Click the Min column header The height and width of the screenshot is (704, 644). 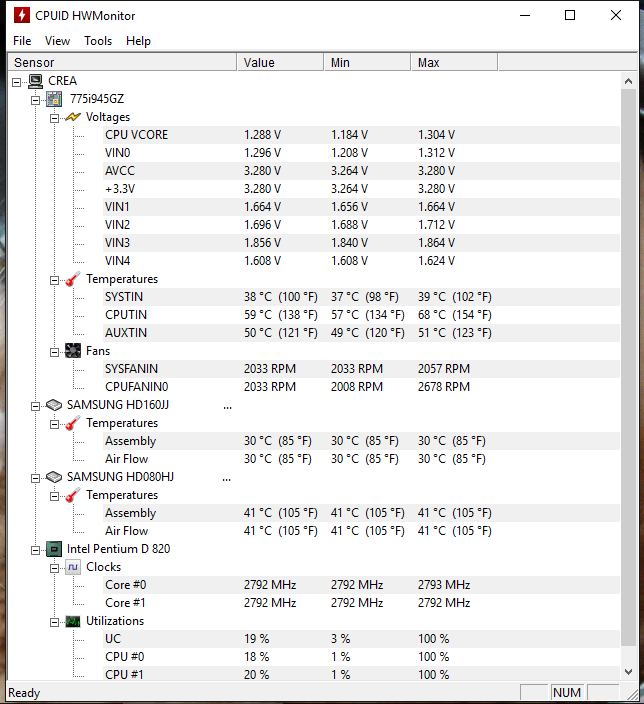[x=367, y=62]
